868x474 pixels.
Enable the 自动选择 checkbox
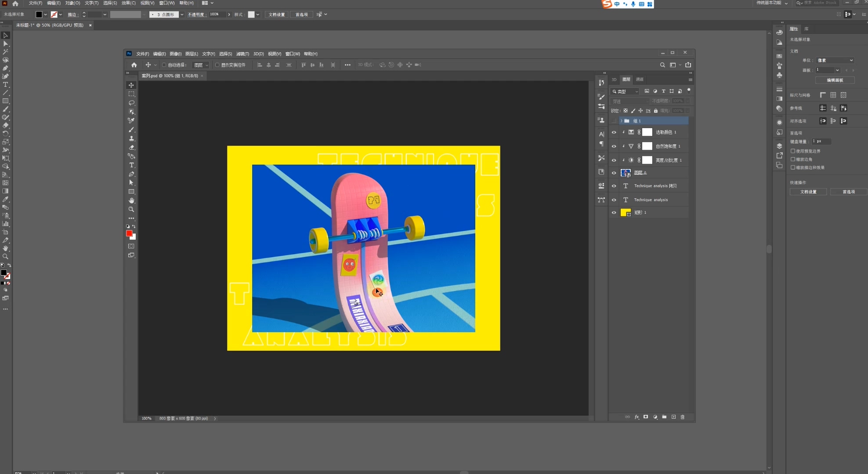coord(164,65)
